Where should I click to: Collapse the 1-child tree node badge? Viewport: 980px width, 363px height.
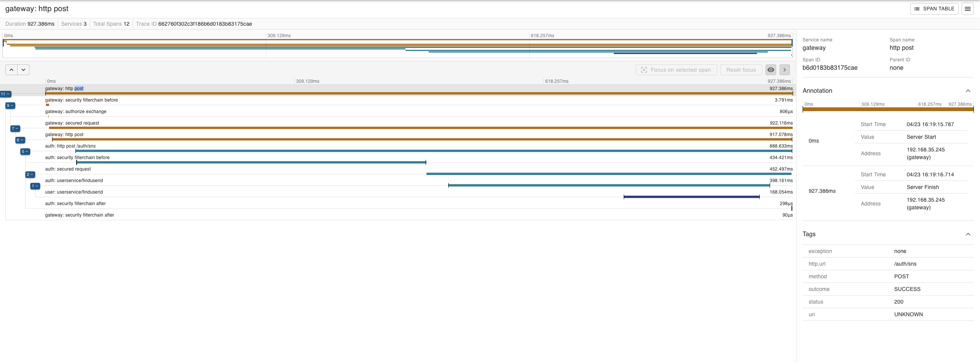point(35,186)
